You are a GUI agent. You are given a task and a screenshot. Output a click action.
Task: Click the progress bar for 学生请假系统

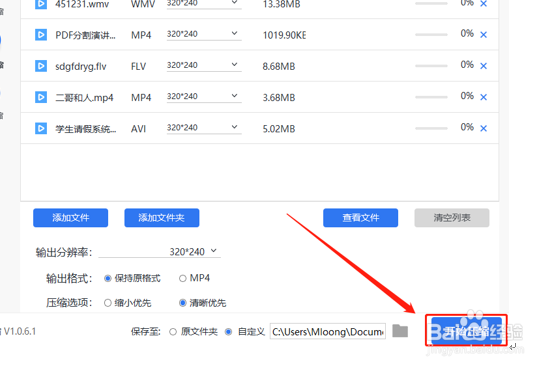[431, 128]
